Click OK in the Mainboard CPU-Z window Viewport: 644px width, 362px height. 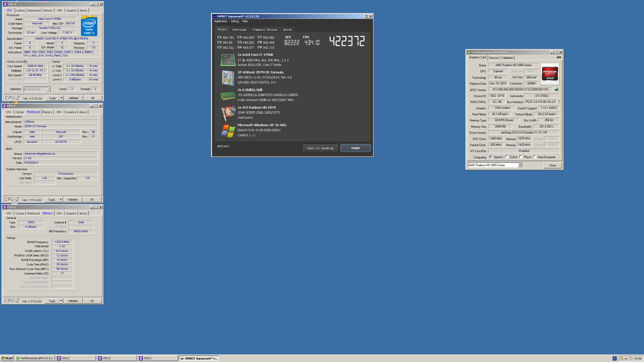coord(92,200)
